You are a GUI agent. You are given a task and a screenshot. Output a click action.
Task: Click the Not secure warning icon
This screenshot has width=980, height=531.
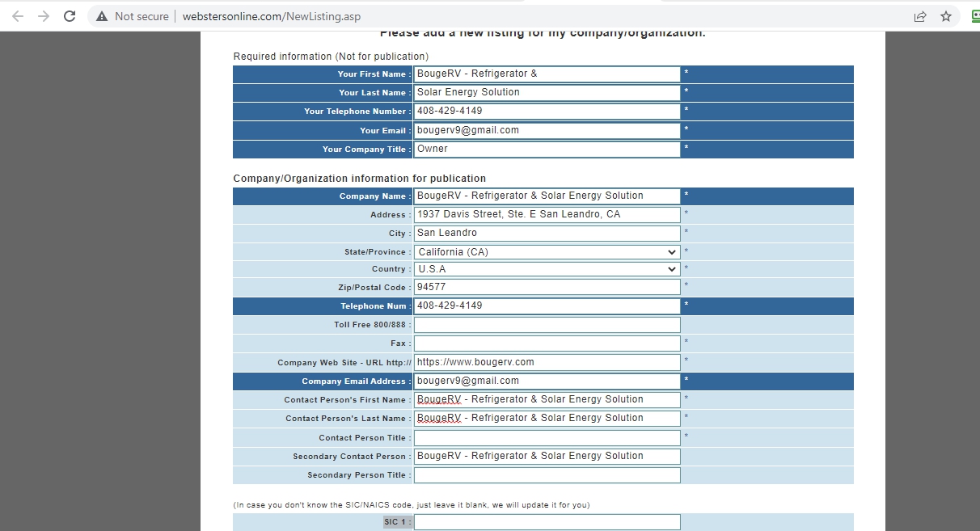pos(102,16)
